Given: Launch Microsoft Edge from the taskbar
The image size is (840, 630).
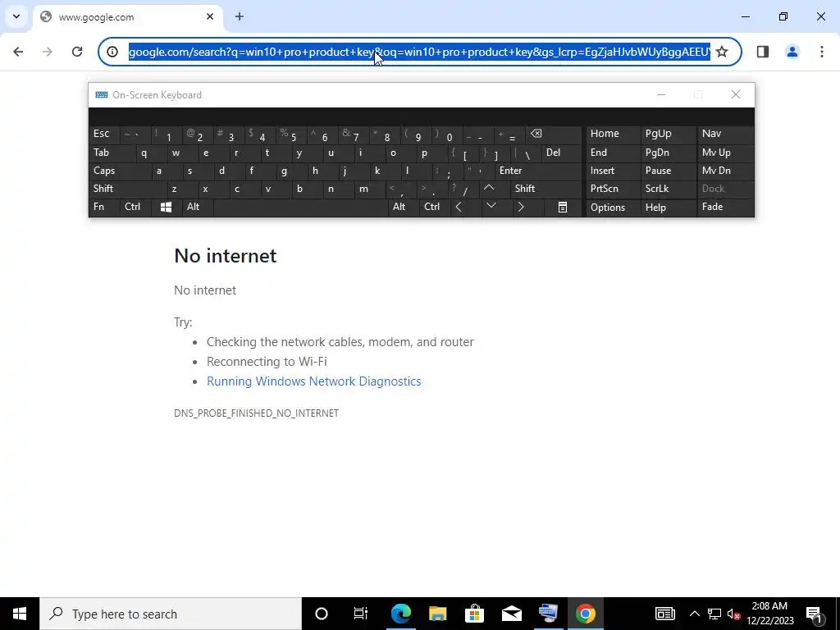Looking at the screenshot, I should (400, 614).
